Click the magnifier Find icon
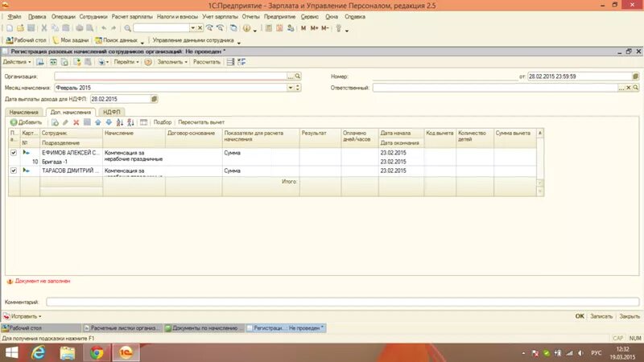 [x=128, y=28]
